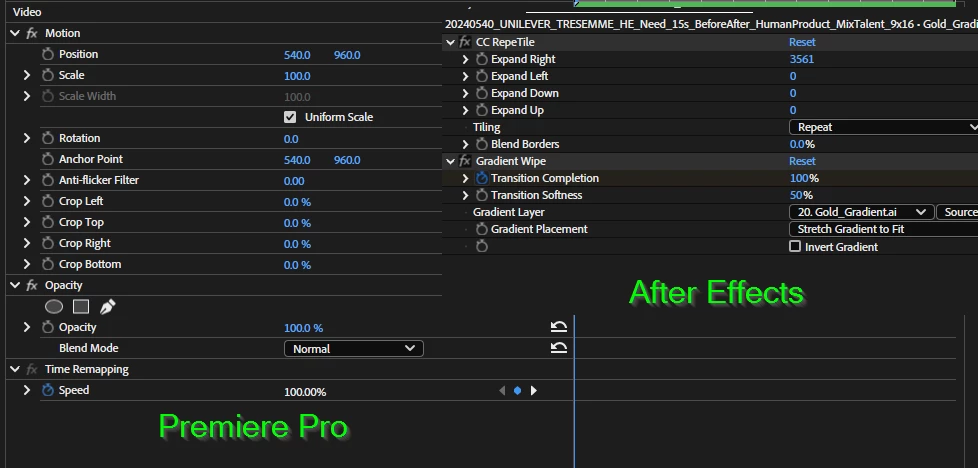The image size is (978, 468).
Task: Click the Opacity value 100.0 %
Action: (303, 328)
